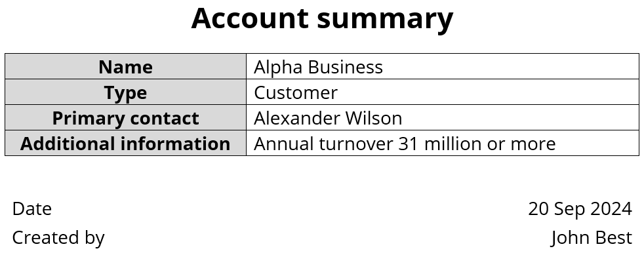
Task: Click the 20 Sep 2024 date value
Action: click(x=580, y=208)
